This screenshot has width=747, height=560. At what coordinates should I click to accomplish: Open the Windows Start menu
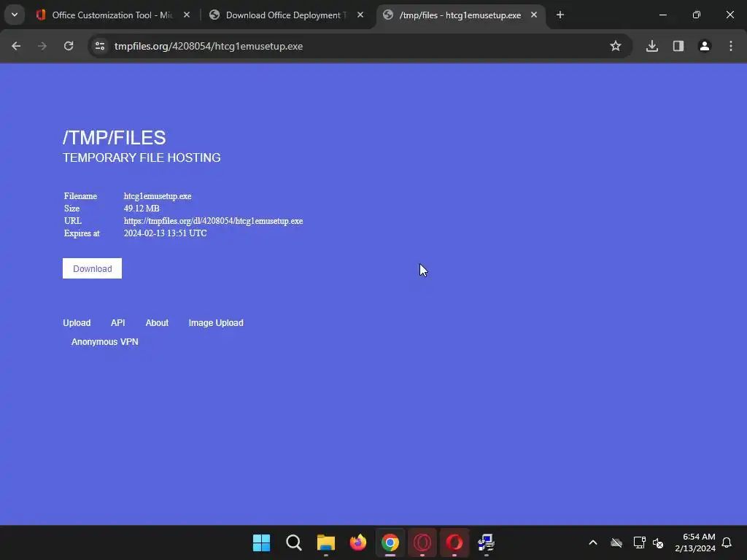[x=262, y=542]
